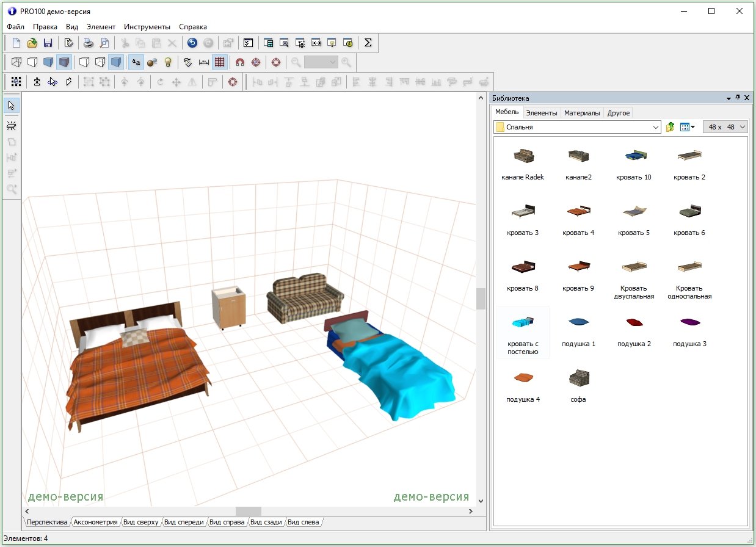Viewport: 756px width, 547px height.
Task: Toggle the dimensions display button
Action: pyautogui.click(x=204, y=62)
